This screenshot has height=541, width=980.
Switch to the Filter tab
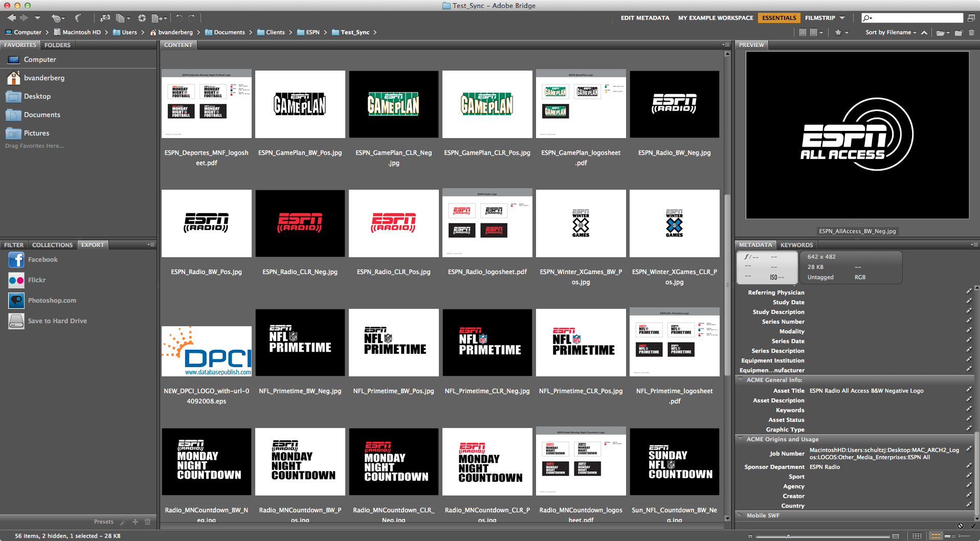14,245
